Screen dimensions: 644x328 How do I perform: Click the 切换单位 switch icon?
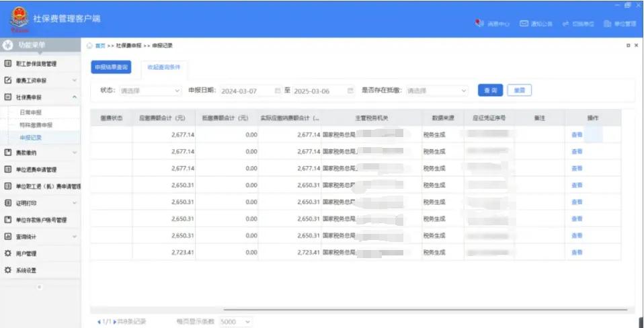click(x=565, y=24)
